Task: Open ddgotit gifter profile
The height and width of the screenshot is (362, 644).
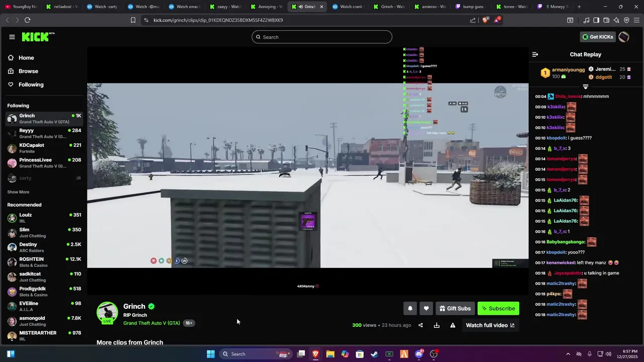Action: tap(604, 77)
